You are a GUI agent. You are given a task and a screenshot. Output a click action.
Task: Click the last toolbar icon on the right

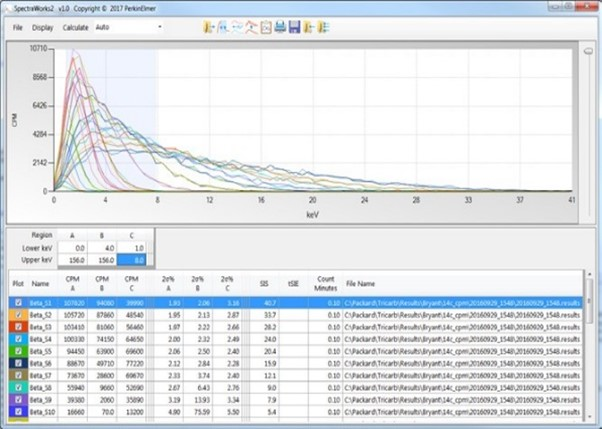323,27
